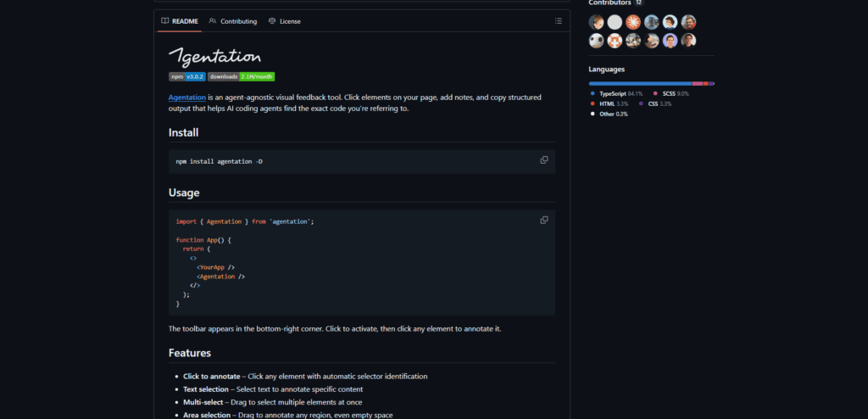This screenshot has width=868, height=419.
Task: Click the blue TypeScript segment of language bar
Action: (641, 84)
